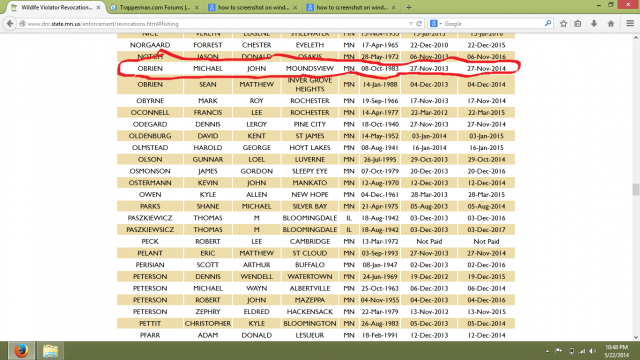Click the WATERTOWN city cell
640x360 pixels.
(310, 276)
